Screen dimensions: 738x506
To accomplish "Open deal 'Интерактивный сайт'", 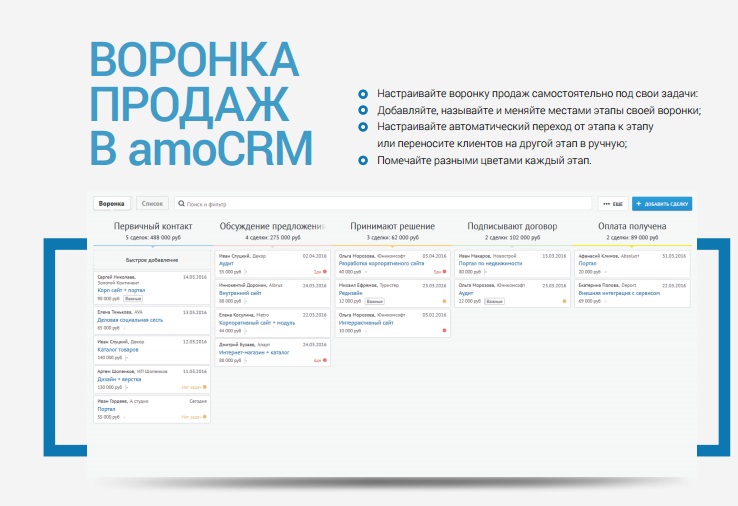I will pos(366,323).
